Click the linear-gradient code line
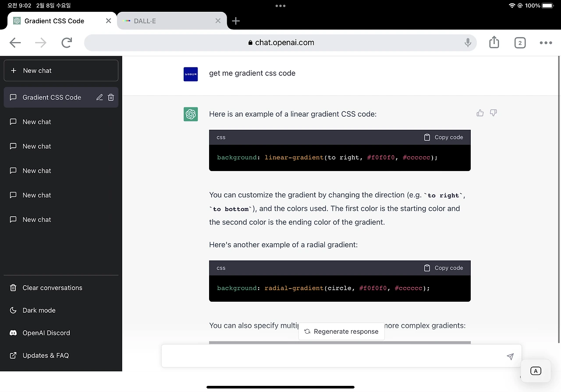561x392 pixels. (x=327, y=157)
